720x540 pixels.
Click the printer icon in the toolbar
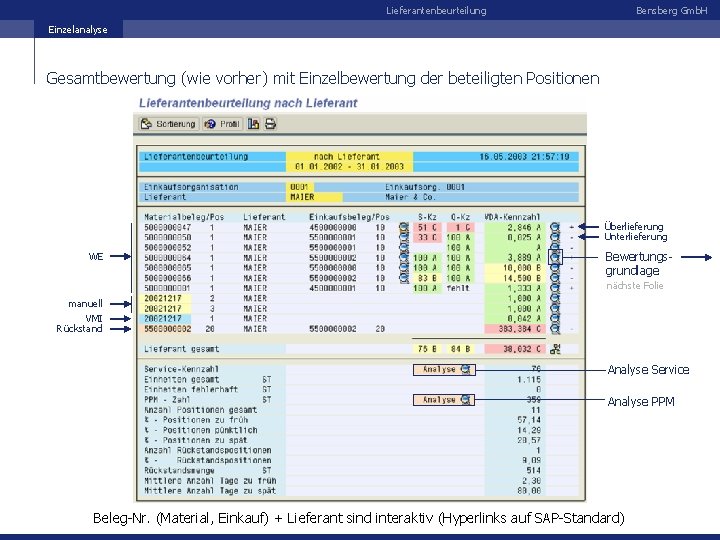270,124
